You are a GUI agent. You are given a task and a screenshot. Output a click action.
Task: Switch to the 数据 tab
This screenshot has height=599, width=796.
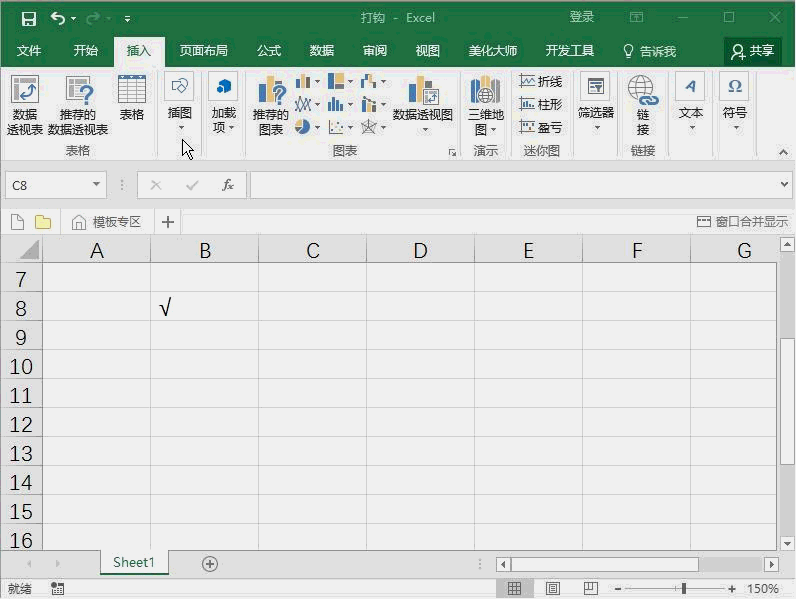(322, 51)
